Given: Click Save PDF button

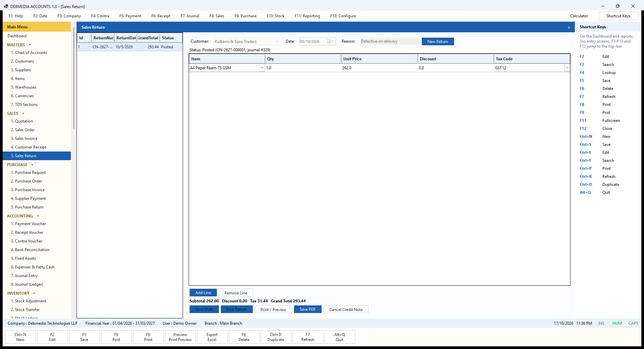Looking at the screenshot, I should click(x=308, y=309).
